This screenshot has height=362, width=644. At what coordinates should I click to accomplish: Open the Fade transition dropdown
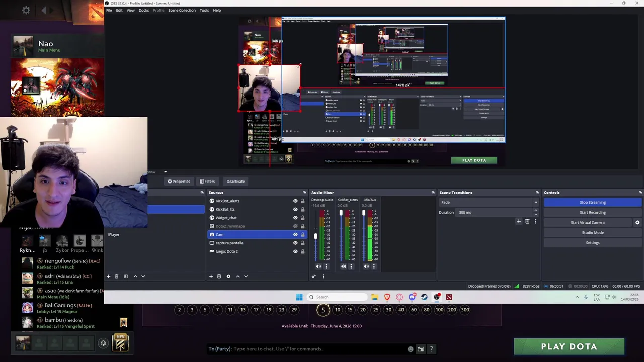coord(489,202)
